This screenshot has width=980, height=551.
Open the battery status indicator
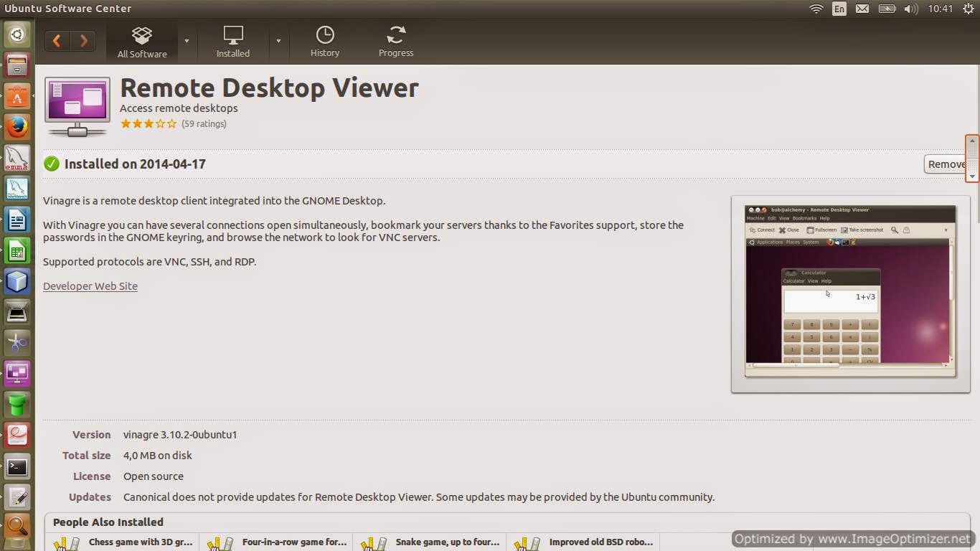[887, 9]
